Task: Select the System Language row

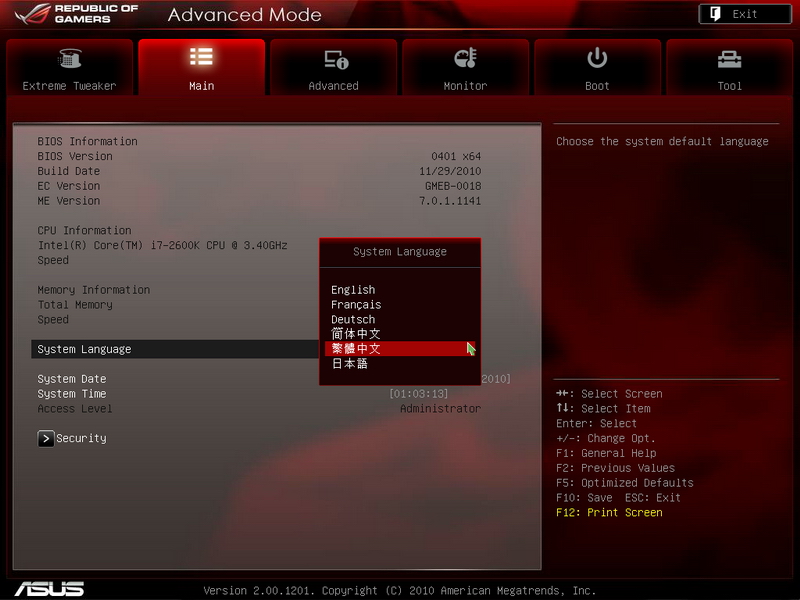Action: 175,349
